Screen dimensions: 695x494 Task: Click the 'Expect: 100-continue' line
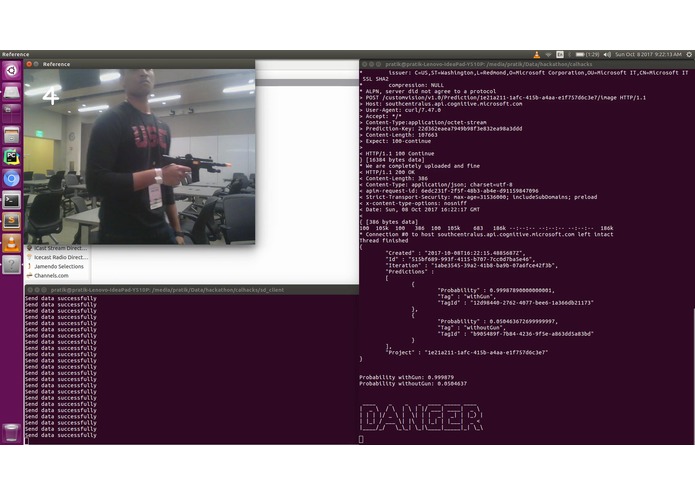tap(395, 141)
